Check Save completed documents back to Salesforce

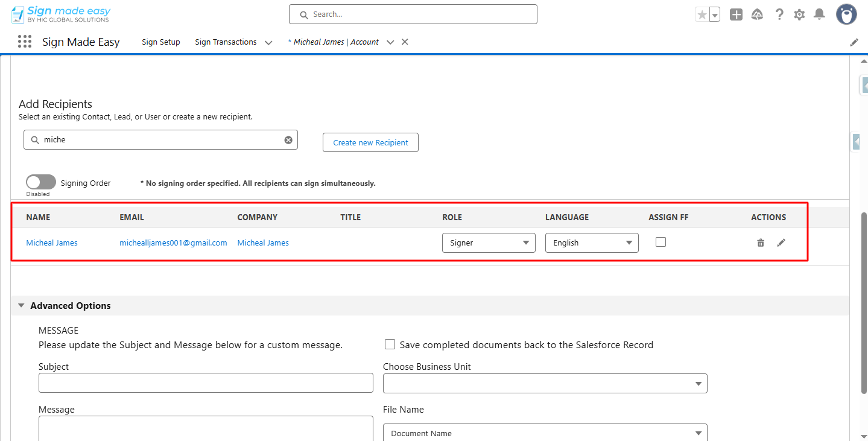click(390, 344)
